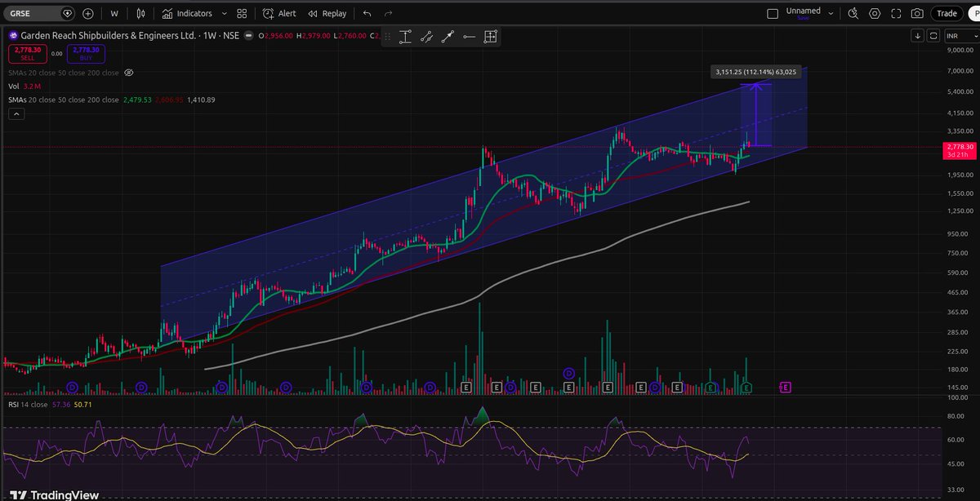
Task: Create an Alert from the top toolbar
Action: [x=279, y=14]
